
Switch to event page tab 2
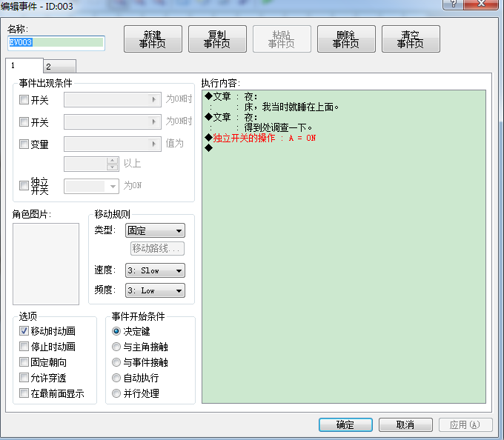coord(60,67)
